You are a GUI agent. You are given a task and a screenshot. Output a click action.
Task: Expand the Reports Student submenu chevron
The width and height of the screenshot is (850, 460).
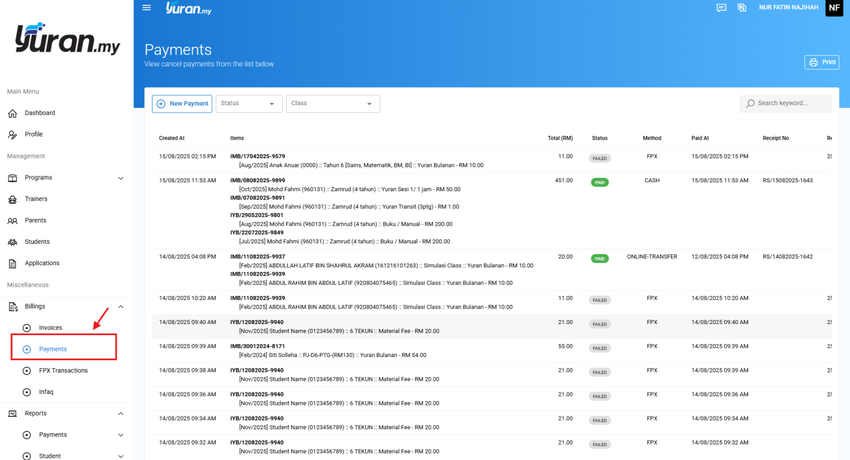(x=121, y=456)
